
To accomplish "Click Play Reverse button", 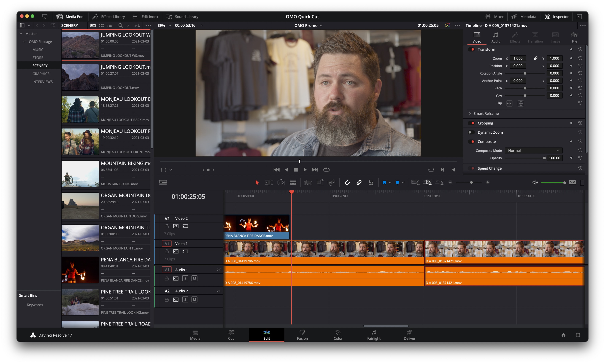I will click(286, 170).
